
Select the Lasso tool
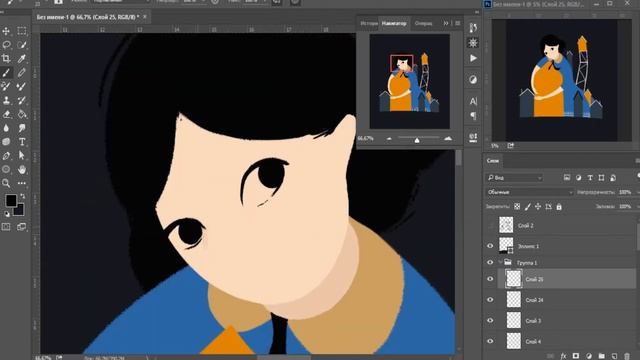coord(6,44)
